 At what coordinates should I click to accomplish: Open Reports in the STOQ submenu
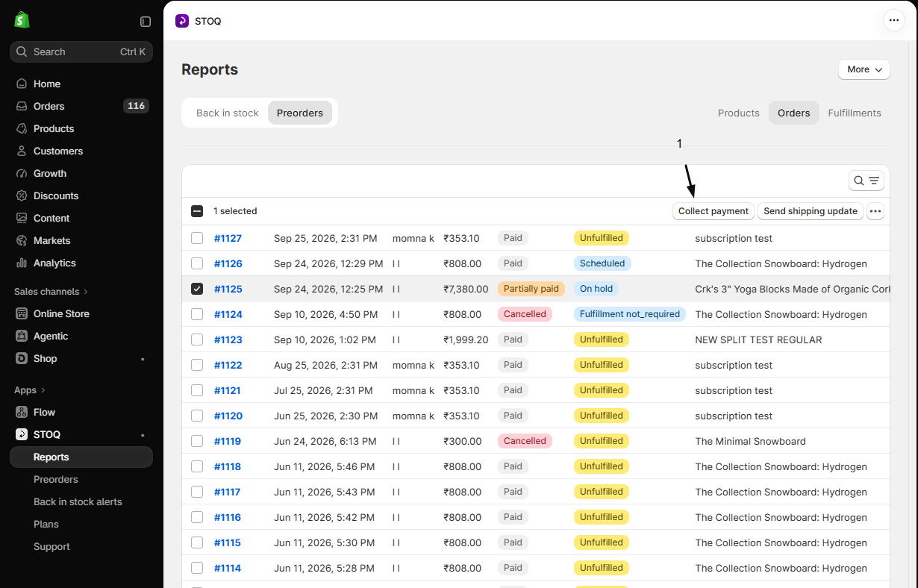click(x=81, y=457)
